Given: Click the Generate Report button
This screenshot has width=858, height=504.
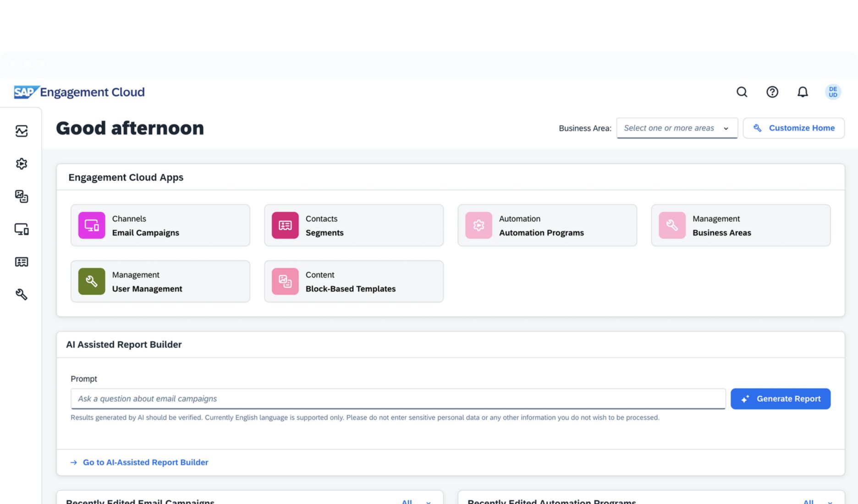Looking at the screenshot, I should tap(781, 399).
